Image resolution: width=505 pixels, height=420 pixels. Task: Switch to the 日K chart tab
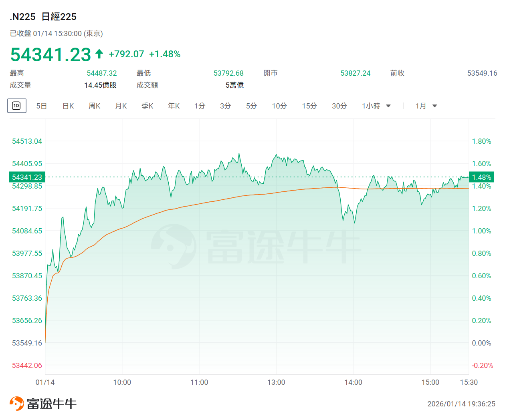tap(68, 106)
